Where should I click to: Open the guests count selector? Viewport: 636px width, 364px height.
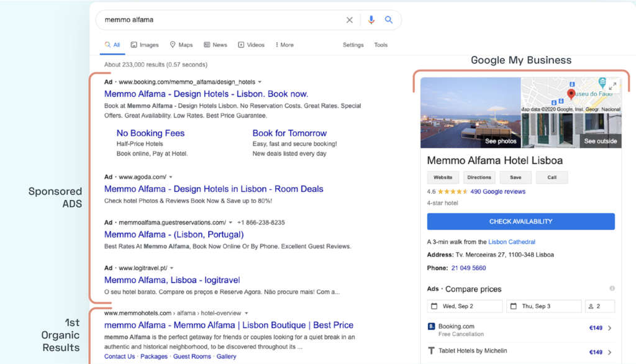[599, 306]
